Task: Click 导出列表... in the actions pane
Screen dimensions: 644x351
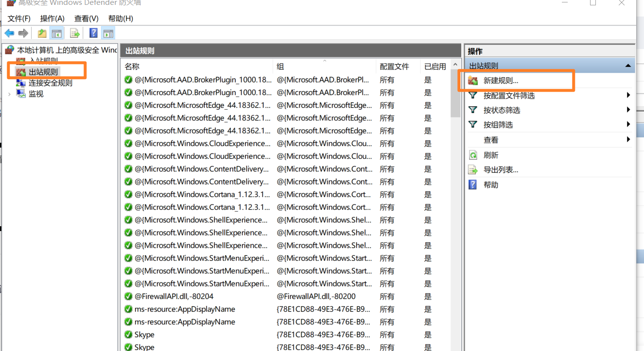Action: pos(501,170)
